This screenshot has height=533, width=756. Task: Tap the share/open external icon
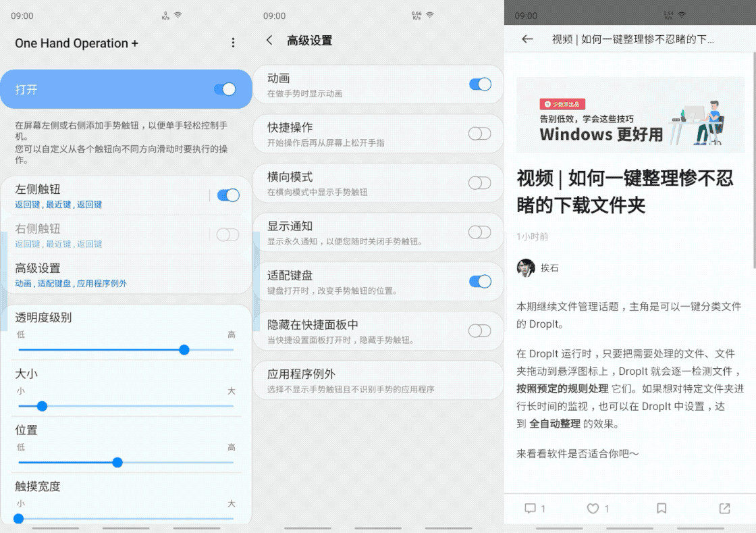(x=724, y=509)
